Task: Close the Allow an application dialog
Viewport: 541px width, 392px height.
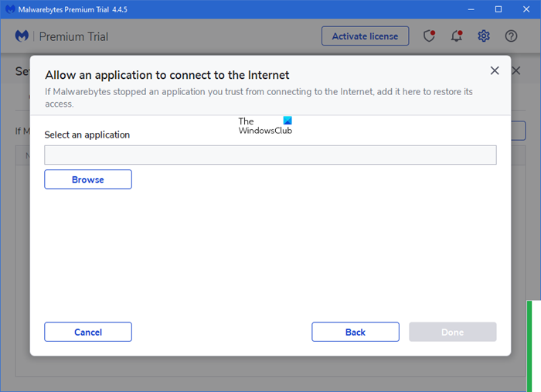Action: (x=495, y=71)
